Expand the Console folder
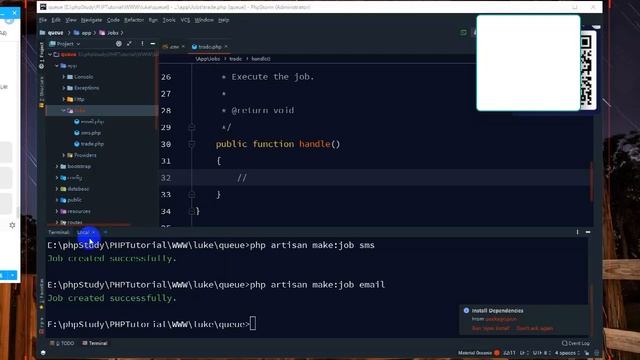The height and width of the screenshot is (360, 640). click(64, 77)
